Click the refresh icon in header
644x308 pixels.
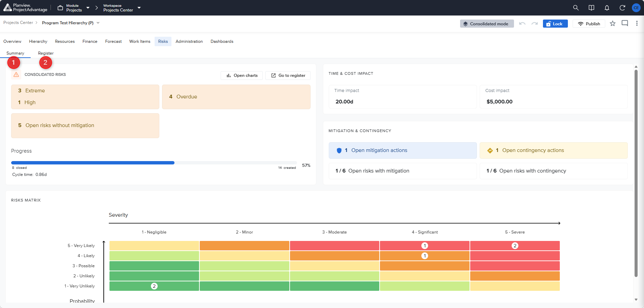[x=622, y=8]
